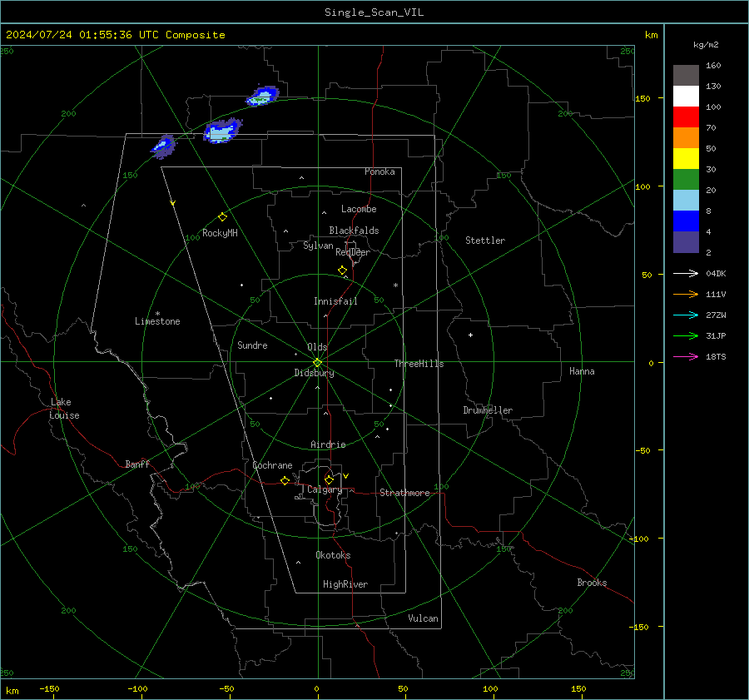Image resolution: width=749 pixels, height=700 pixels.
Task: Click the Single_Scan_VIL title
Action: click(x=374, y=12)
